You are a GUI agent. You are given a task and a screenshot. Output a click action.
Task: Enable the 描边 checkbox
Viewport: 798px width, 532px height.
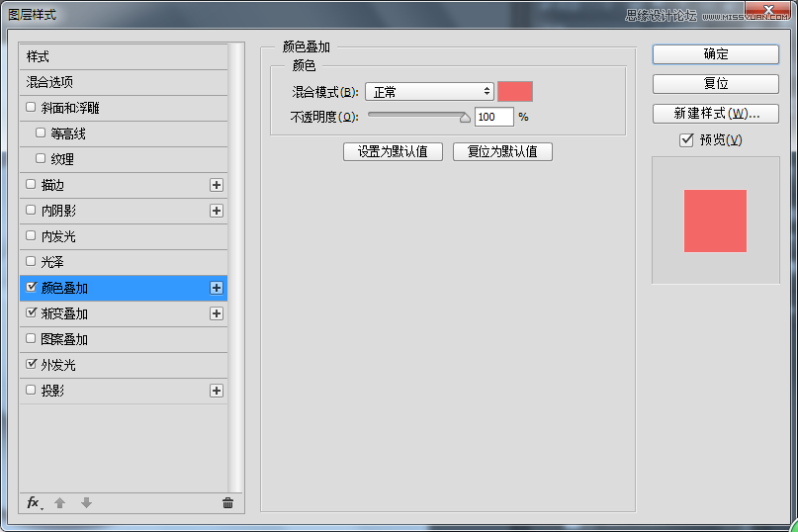(31, 184)
